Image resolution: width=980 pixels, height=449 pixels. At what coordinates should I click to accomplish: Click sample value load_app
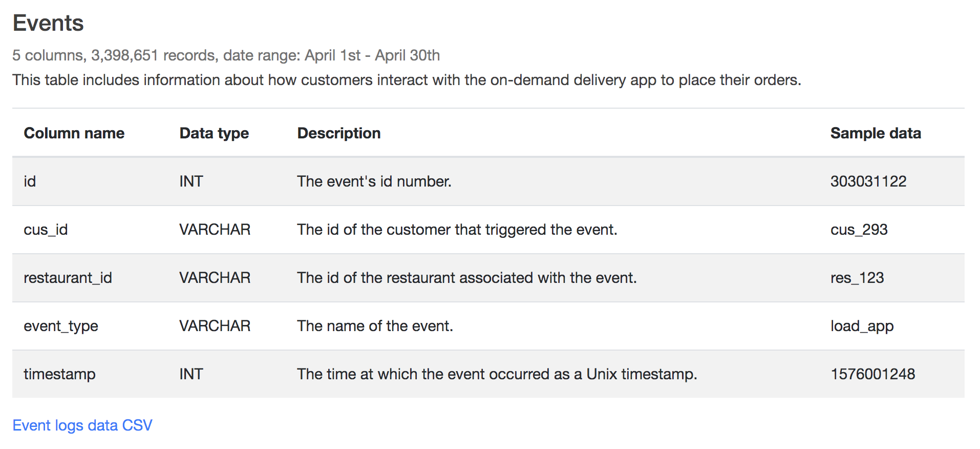pos(862,326)
